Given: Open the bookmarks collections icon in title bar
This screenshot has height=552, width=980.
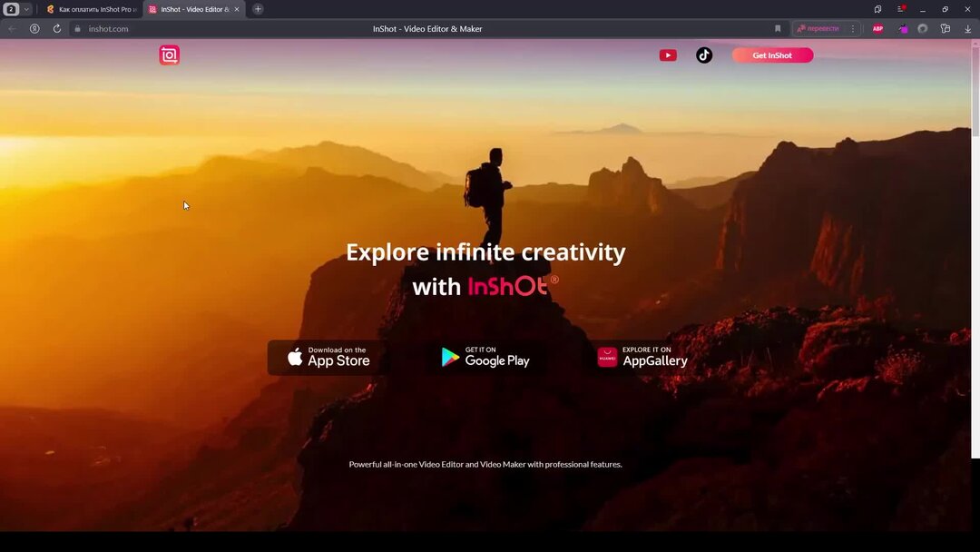Looking at the screenshot, I should 877,9.
